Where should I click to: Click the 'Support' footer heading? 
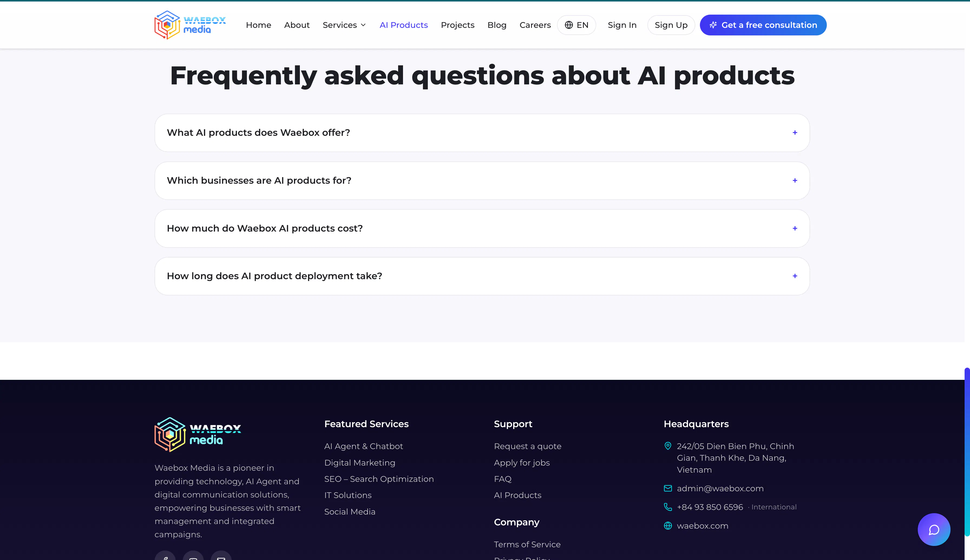[513, 424]
